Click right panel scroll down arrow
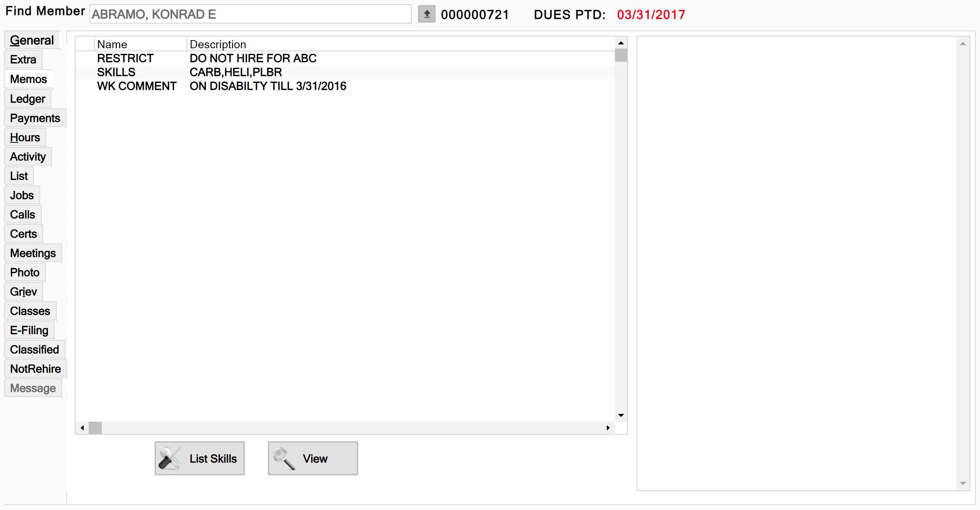 (963, 483)
